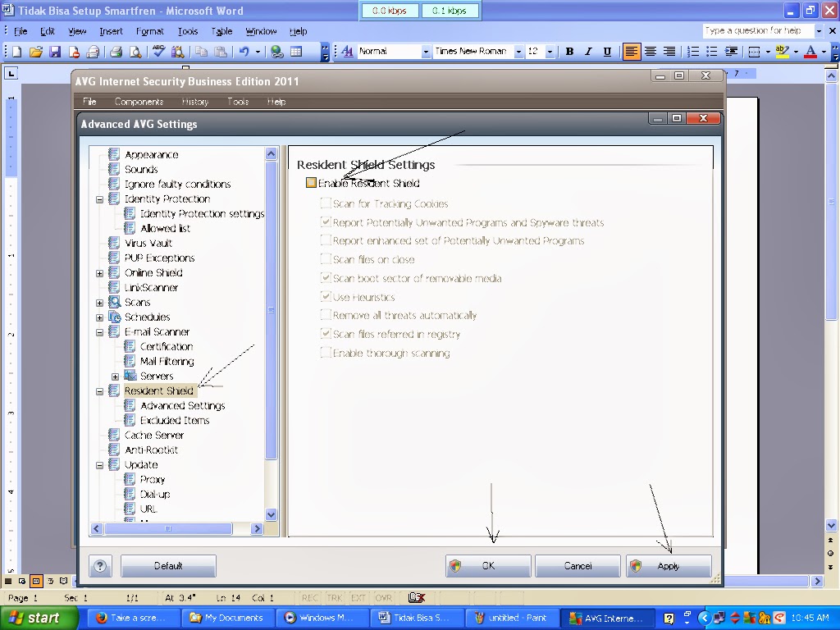
Task: Expand the Online Shield tree node
Action: (x=99, y=273)
